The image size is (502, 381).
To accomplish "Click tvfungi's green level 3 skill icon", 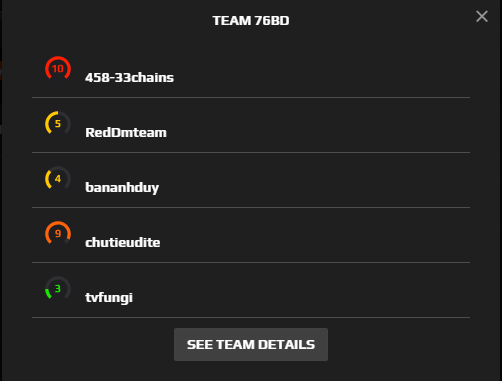I will pos(58,288).
